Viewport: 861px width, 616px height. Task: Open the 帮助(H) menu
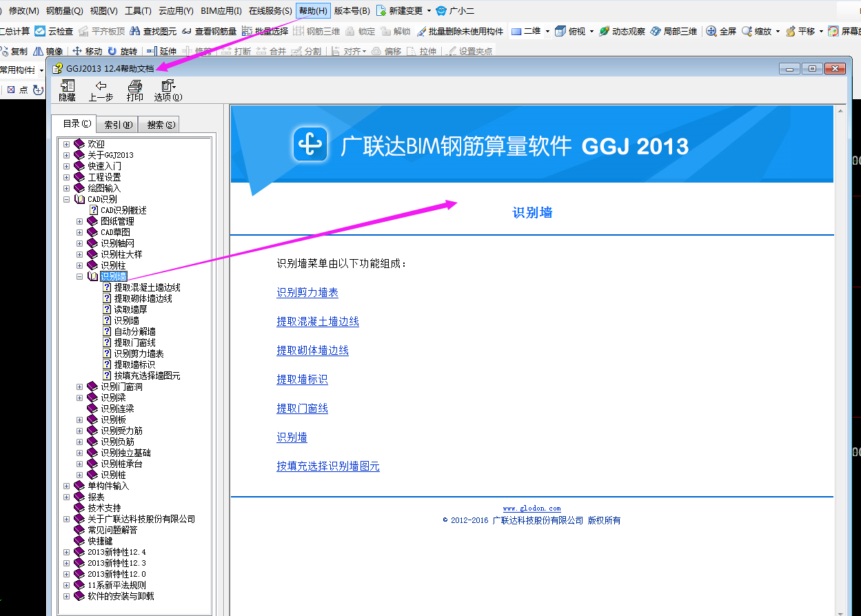[x=313, y=11]
